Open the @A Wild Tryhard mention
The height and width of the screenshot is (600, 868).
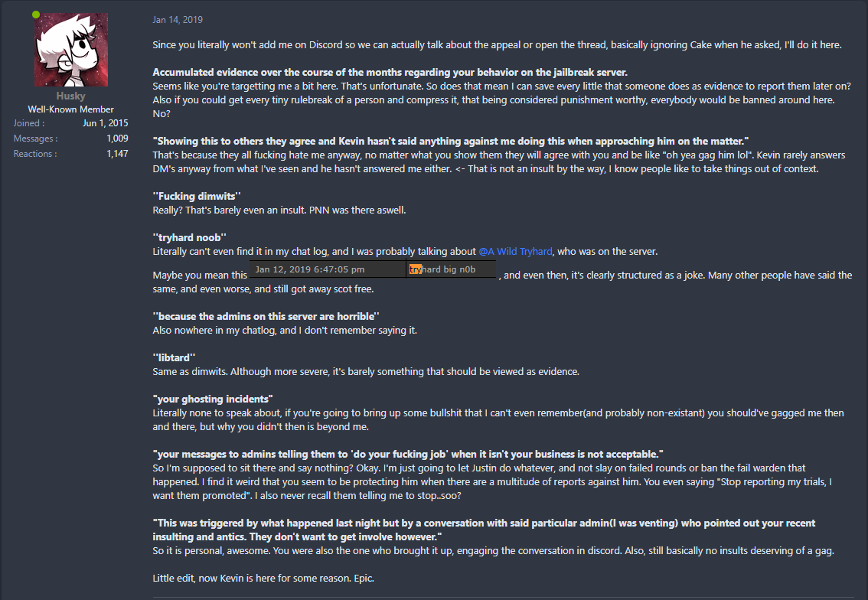515,251
